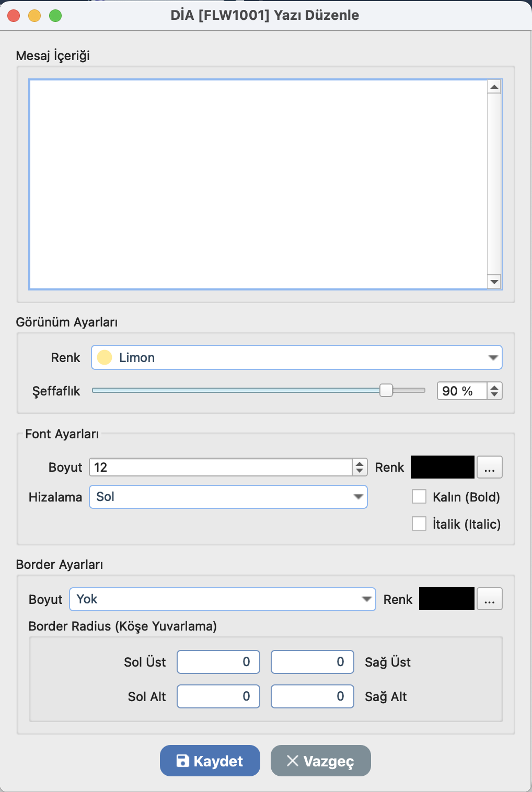The height and width of the screenshot is (792, 532).
Task: Open border color picker ellipsis button
Action: tap(489, 599)
